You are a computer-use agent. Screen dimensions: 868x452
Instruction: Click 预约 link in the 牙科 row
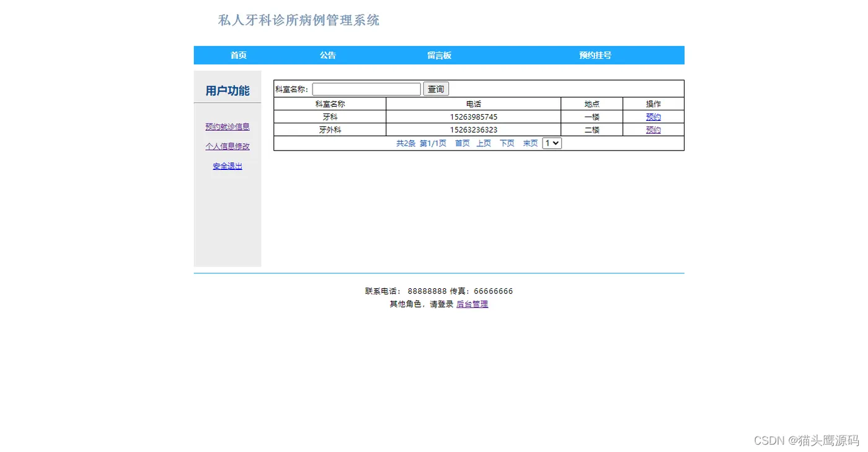(x=653, y=117)
